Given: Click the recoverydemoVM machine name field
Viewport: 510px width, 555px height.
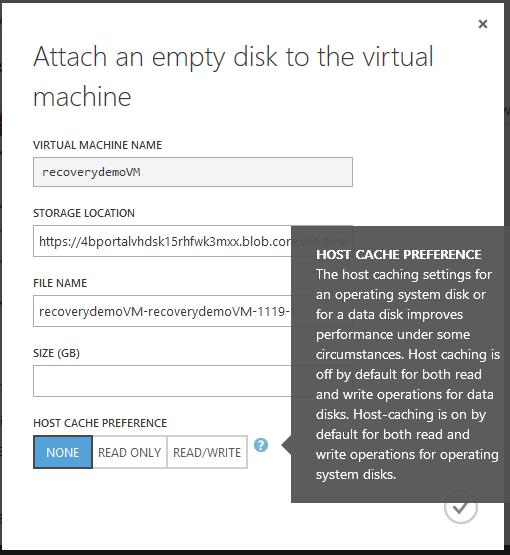Looking at the screenshot, I should click(193, 172).
